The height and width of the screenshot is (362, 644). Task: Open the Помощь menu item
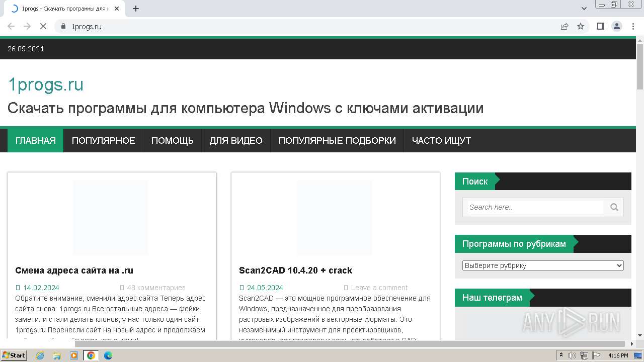(173, 141)
